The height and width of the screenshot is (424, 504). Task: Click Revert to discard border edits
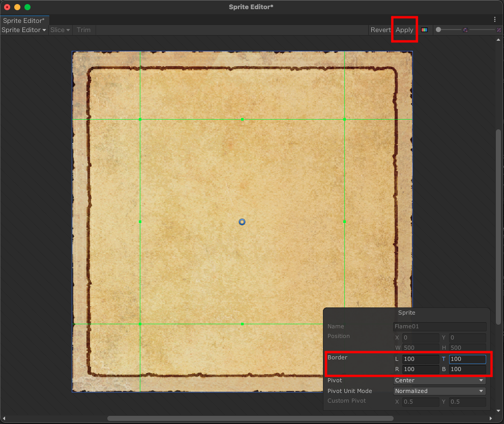tap(380, 30)
